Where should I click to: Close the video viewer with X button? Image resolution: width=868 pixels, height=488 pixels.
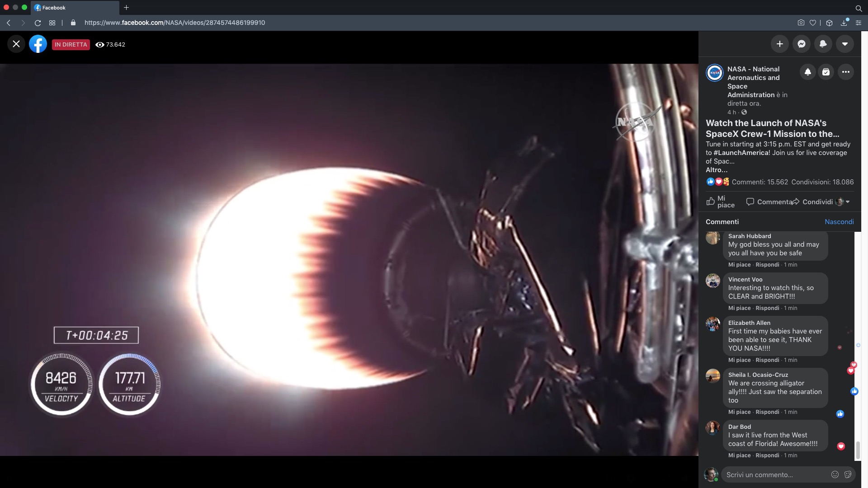pos(16,44)
